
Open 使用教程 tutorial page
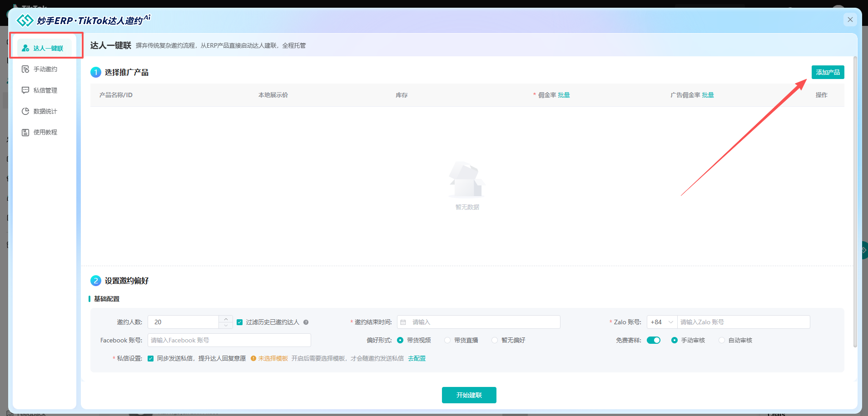pos(45,132)
